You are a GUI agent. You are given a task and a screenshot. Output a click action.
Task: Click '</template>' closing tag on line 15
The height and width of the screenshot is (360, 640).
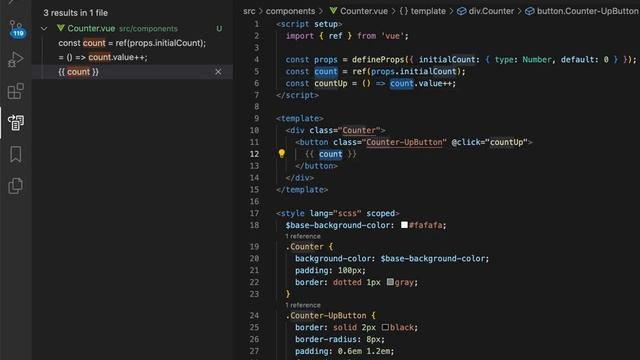pyautogui.click(x=302, y=189)
